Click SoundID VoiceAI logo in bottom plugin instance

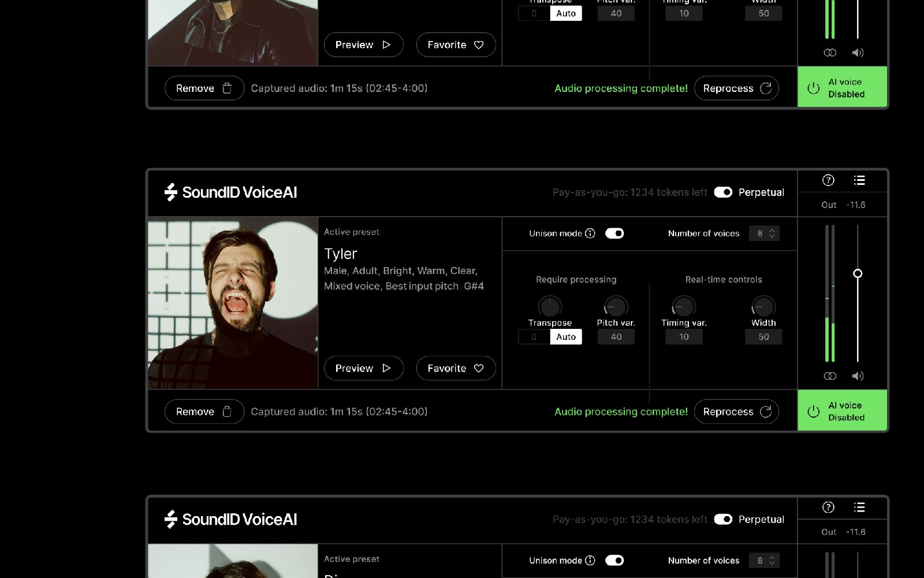point(230,519)
